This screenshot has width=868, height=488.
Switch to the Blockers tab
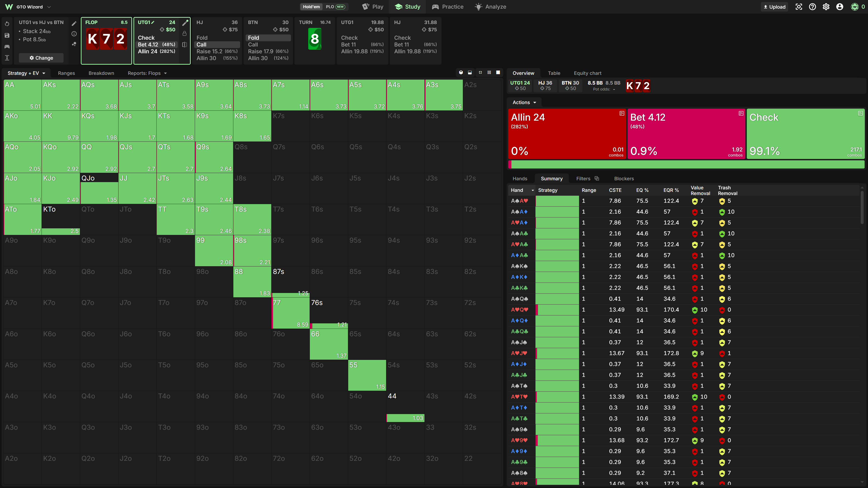[x=624, y=178]
